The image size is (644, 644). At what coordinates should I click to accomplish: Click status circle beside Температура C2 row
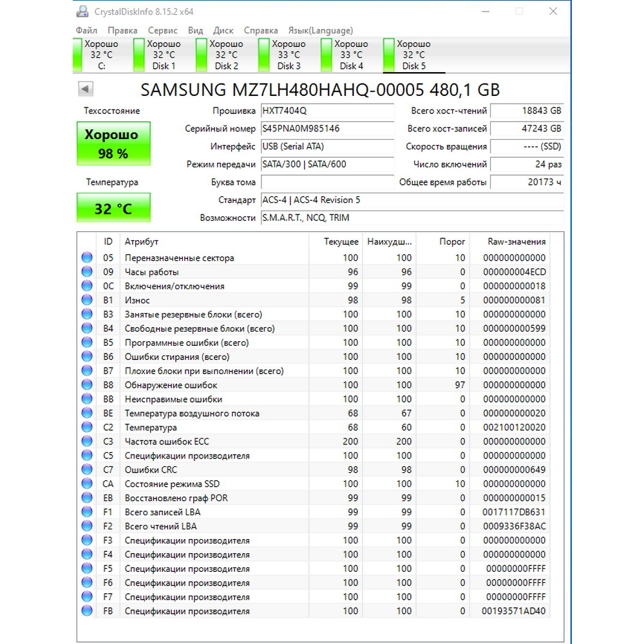pyautogui.click(x=87, y=427)
